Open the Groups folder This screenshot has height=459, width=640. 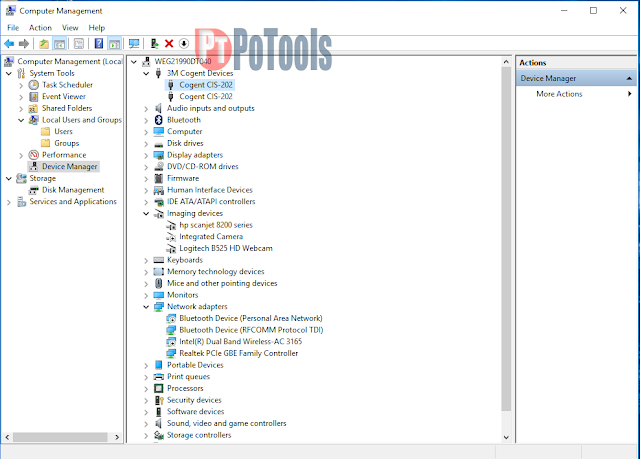pos(67,143)
